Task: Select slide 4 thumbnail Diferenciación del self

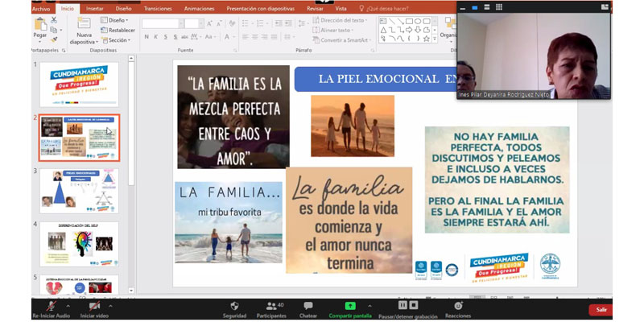Action: pyautogui.click(x=79, y=245)
